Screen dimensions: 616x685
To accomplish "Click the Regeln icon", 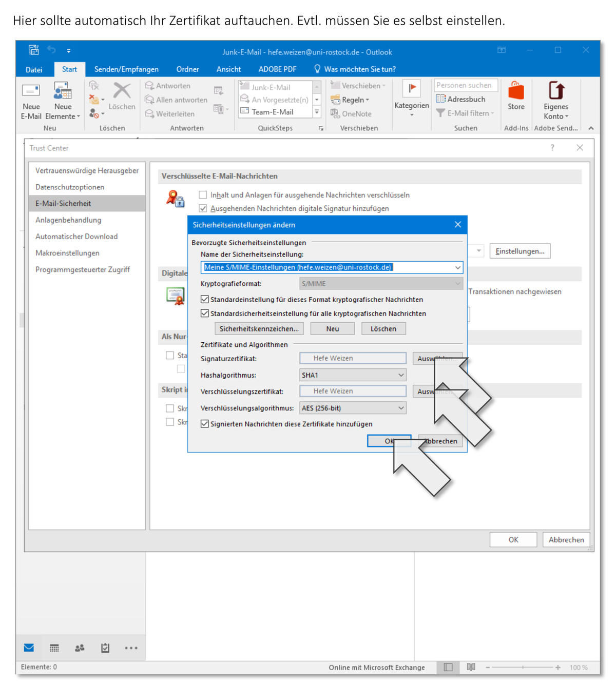I will coord(335,100).
